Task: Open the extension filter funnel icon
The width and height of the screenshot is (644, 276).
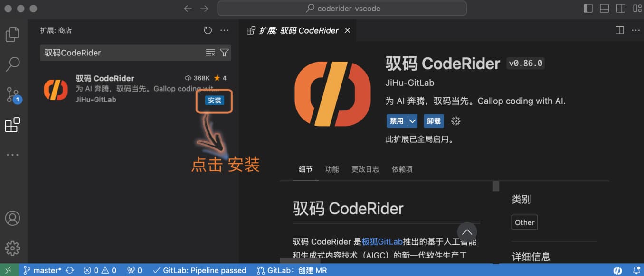Action: click(x=224, y=53)
